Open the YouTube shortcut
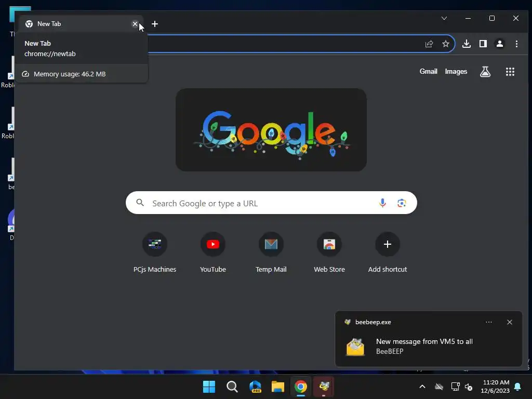Viewport: 532px width, 399px height. click(212, 253)
